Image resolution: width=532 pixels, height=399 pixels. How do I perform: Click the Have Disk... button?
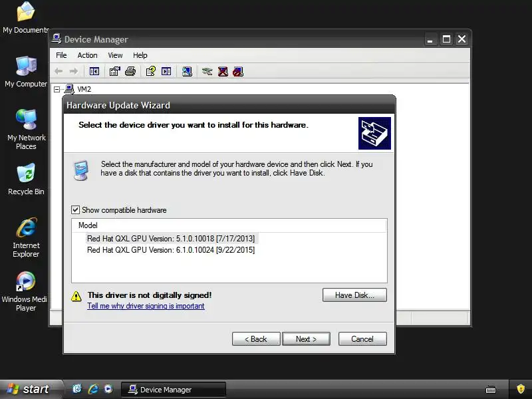(x=354, y=295)
